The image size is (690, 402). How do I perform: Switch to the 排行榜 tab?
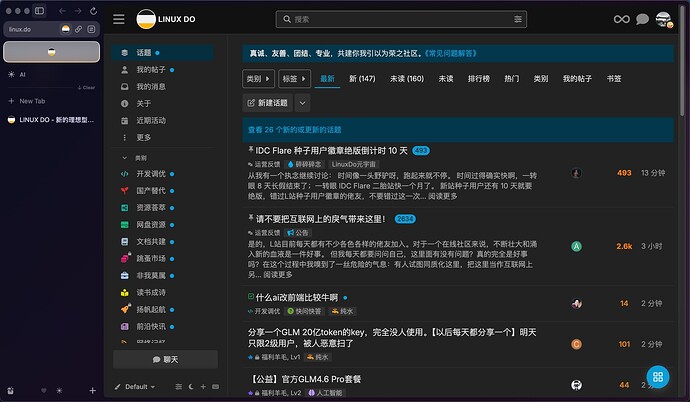tap(478, 79)
